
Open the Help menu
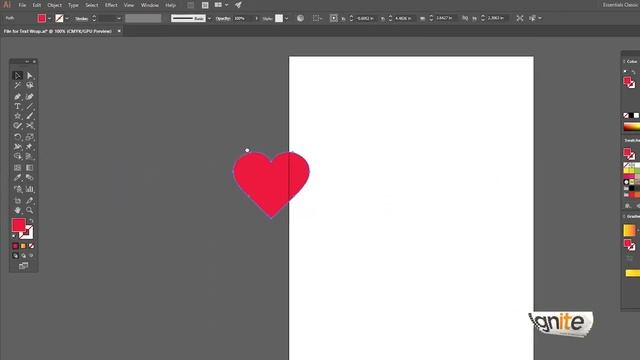[x=171, y=5]
